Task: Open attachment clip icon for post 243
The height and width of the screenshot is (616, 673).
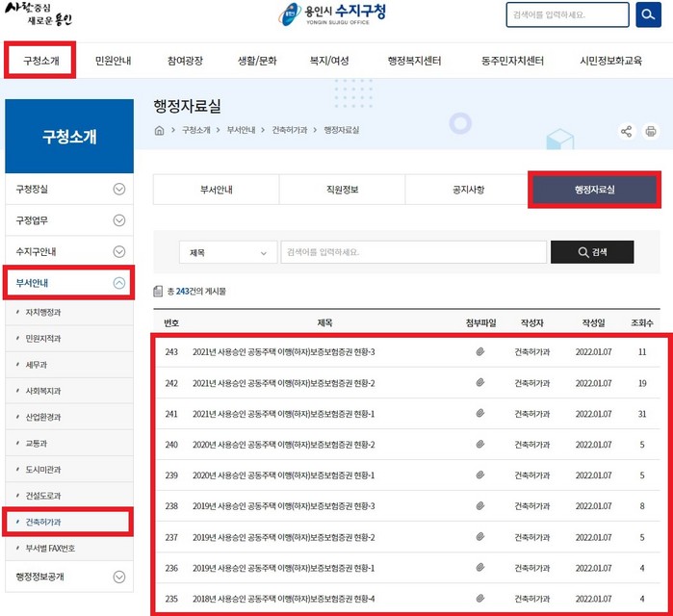Action: [479, 352]
